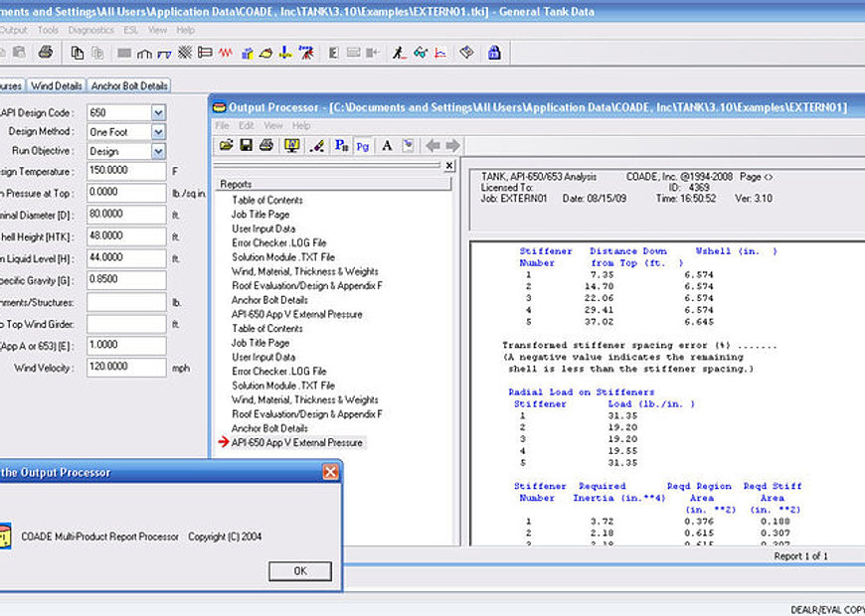Click the padlock icon in main toolbar
This screenshot has height=616, width=865.
pyautogui.click(x=494, y=53)
